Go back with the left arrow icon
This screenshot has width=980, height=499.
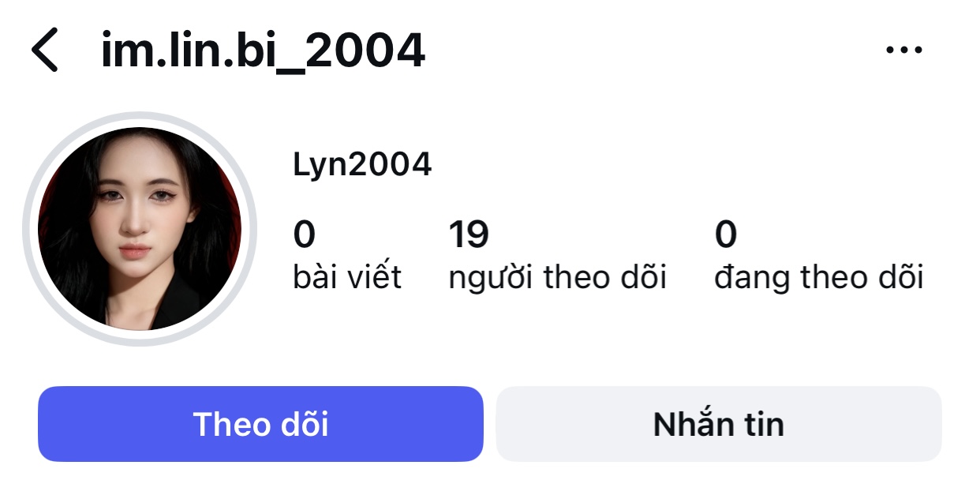click(45, 51)
